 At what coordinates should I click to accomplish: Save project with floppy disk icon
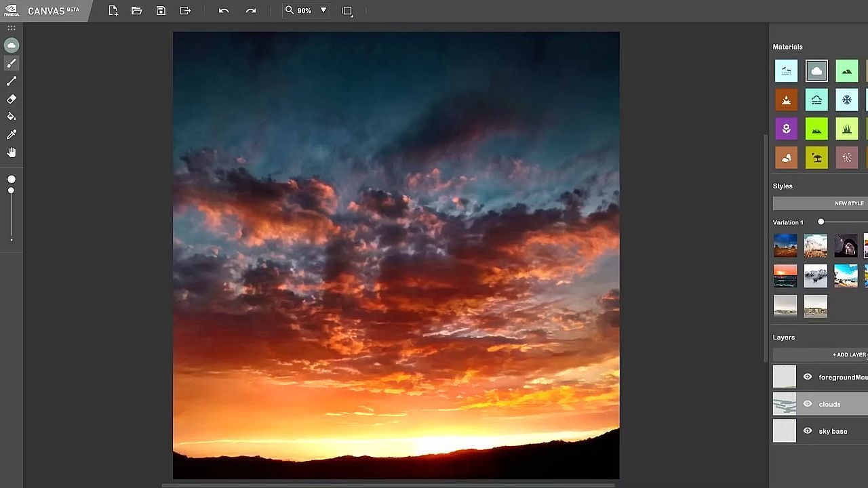[x=161, y=11]
